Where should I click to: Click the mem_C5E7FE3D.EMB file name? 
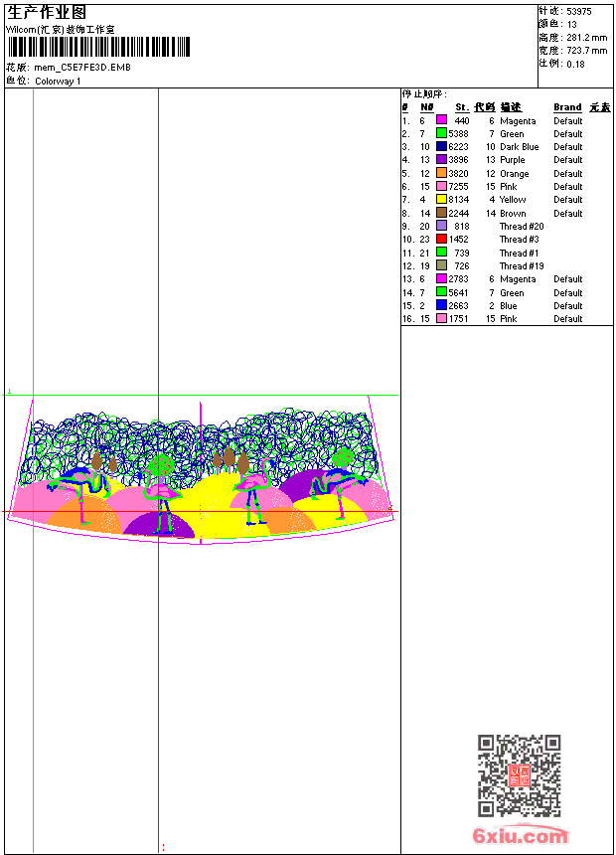click(82, 68)
